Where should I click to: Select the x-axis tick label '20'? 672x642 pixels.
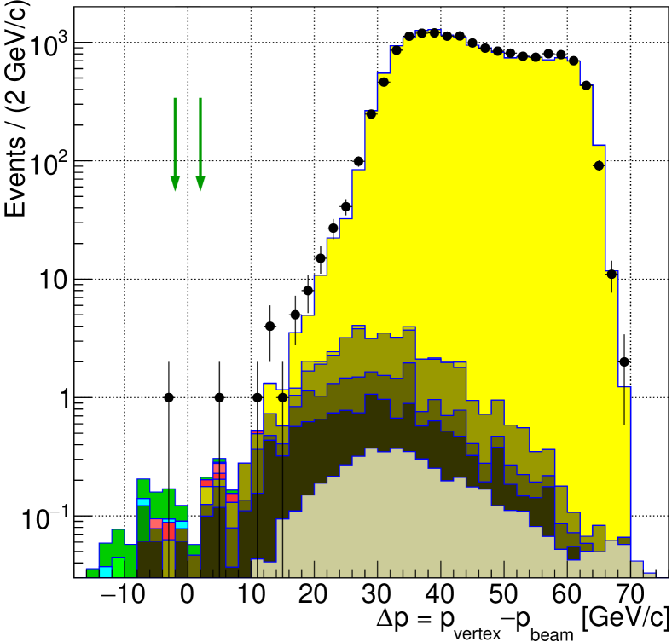(313, 594)
